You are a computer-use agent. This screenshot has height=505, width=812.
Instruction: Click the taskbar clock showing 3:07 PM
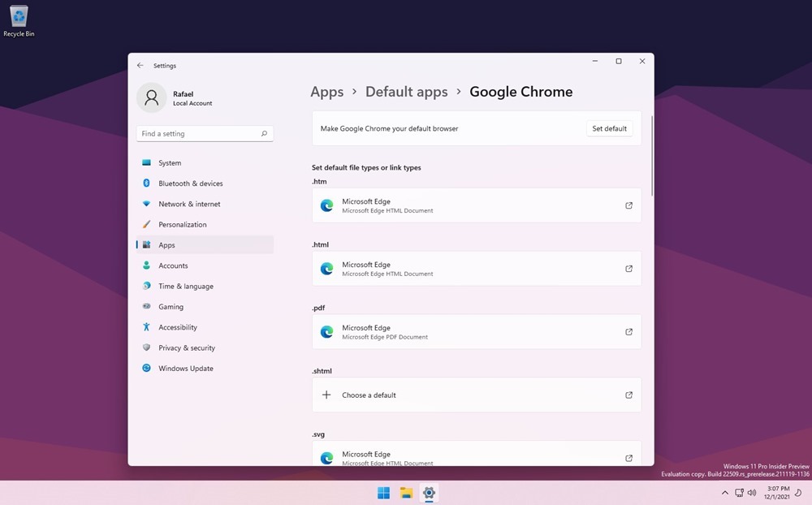coord(777,493)
